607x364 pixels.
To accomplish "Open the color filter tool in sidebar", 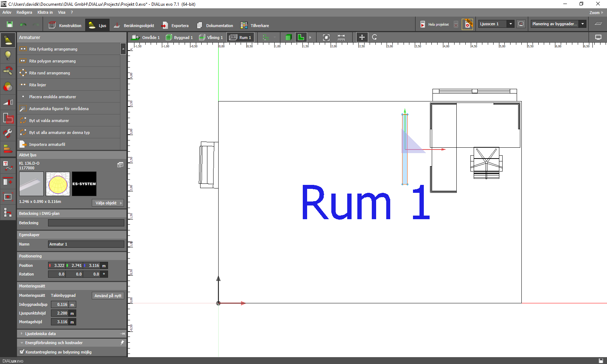I will pyautogui.click(x=8, y=87).
